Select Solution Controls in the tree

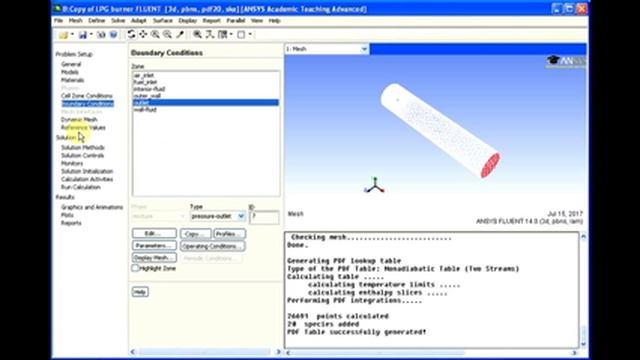click(x=82, y=156)
